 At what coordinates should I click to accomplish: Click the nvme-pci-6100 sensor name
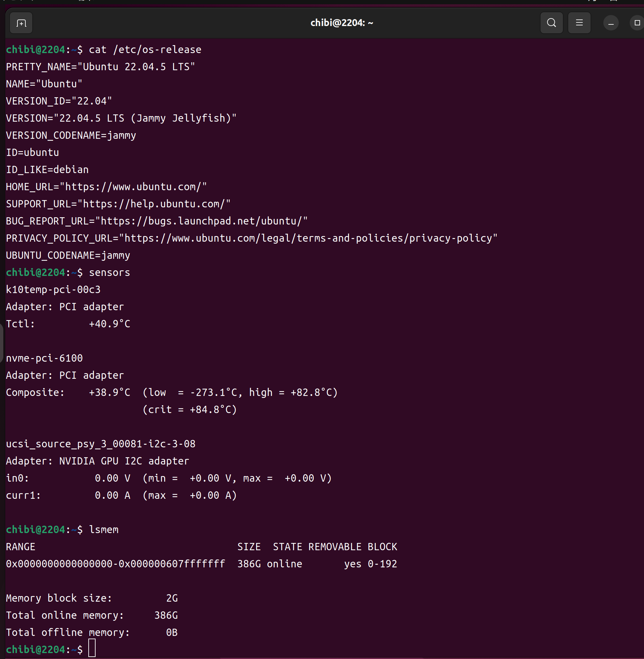tap(44, 358)
